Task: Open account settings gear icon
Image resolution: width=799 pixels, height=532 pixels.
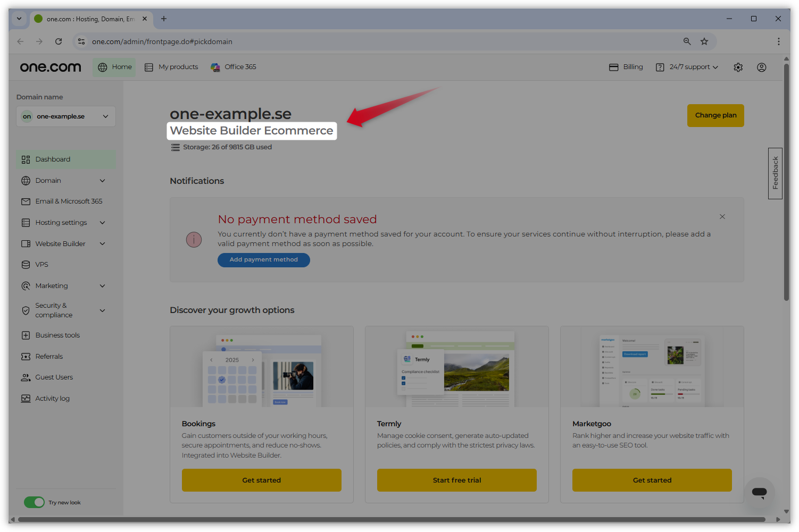Action: click(x=738, y=67)
